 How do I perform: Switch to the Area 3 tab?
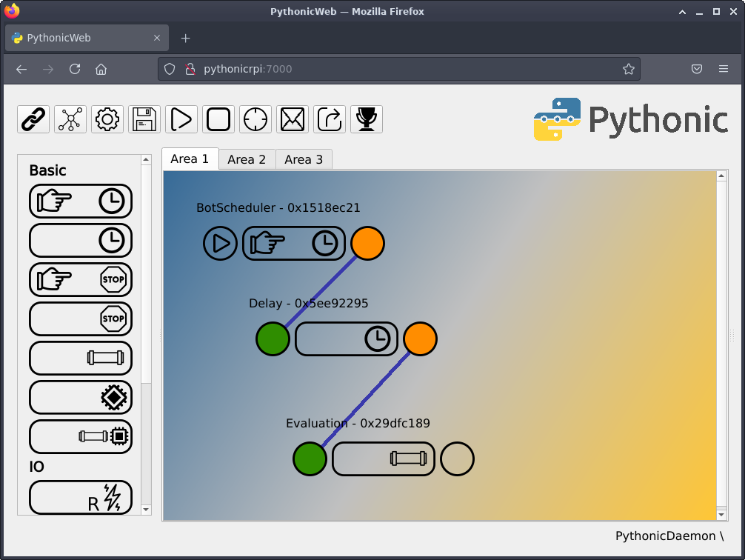coord(304,159)
